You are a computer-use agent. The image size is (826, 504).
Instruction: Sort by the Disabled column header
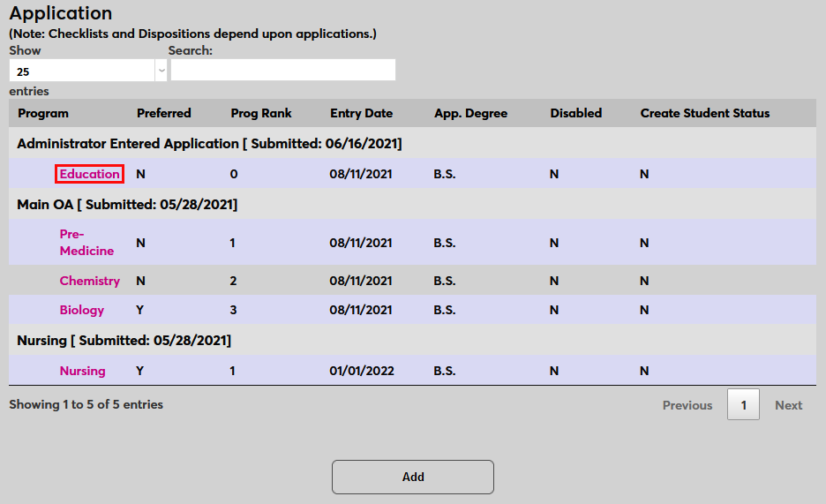click(x=575, y=113)
